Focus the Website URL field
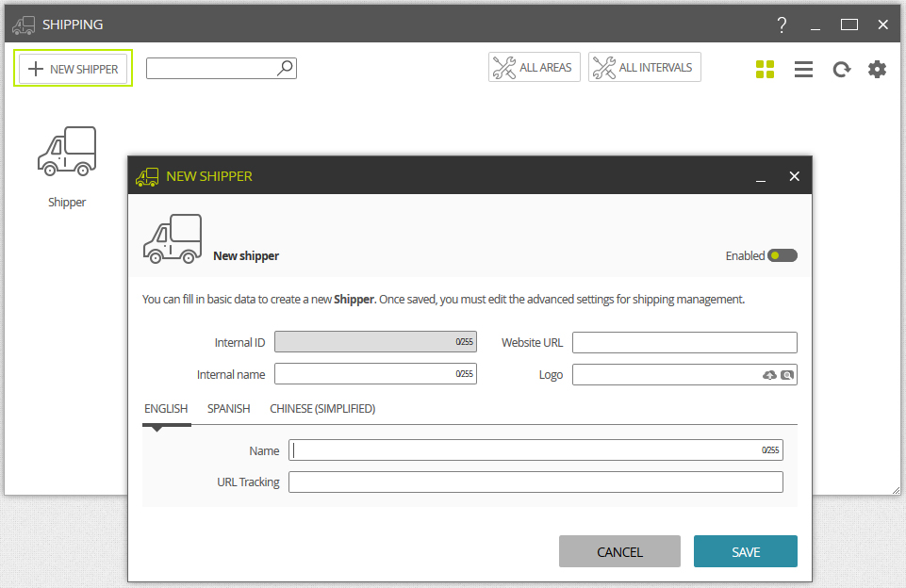906x588 pixels. [684, 342]
